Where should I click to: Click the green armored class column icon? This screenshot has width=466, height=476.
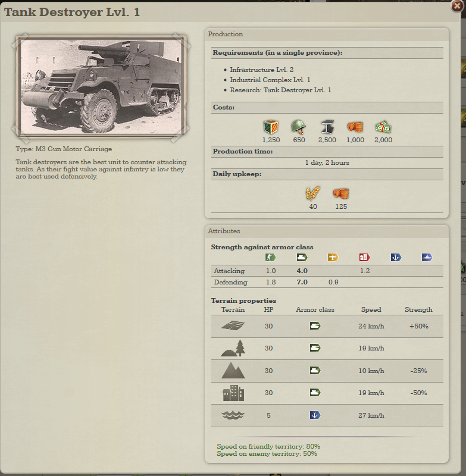(x=302, y=258)
